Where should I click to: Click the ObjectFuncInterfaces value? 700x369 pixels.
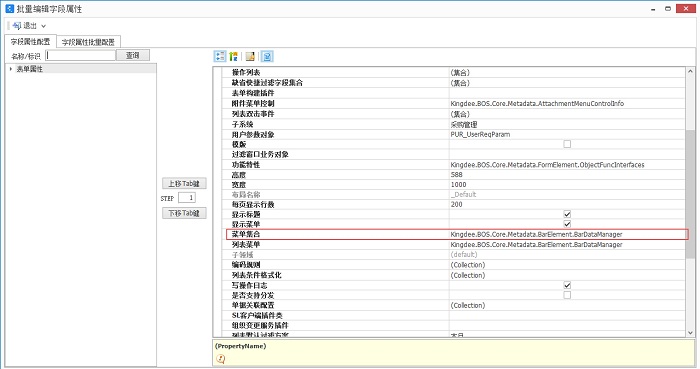pos(547,165)
